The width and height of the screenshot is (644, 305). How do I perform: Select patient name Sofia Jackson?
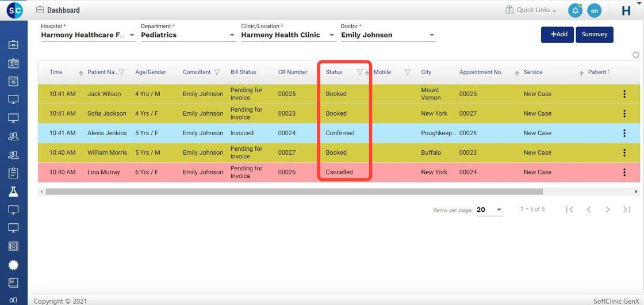coord(107,113)
